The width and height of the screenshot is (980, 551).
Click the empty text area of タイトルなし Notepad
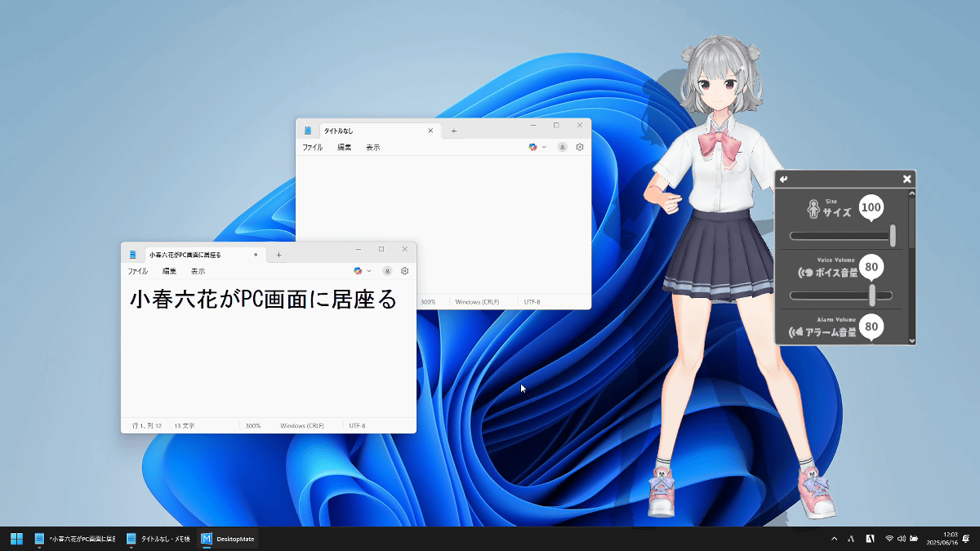click(x=443, y=224)
